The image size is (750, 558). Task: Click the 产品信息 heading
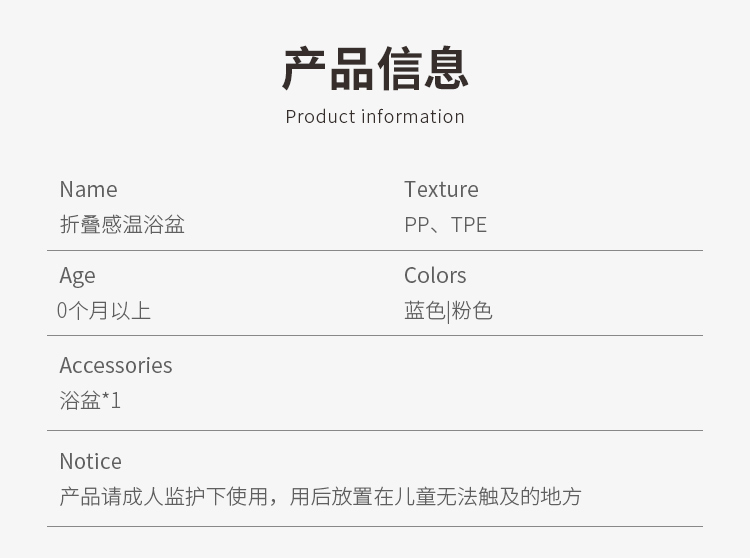[x=375, y=69]
